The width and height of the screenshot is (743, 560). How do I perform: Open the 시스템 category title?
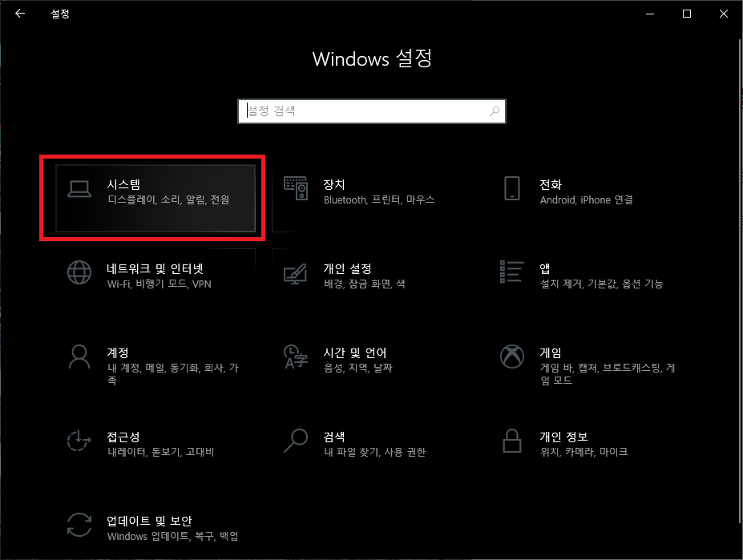pos(123,184)
